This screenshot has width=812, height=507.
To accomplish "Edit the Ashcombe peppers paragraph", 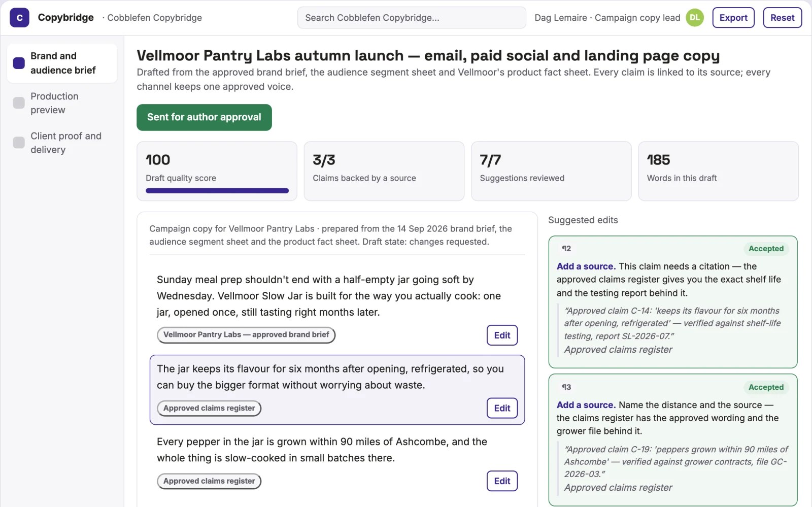I will pyautogui.click(x=502, y=481).
